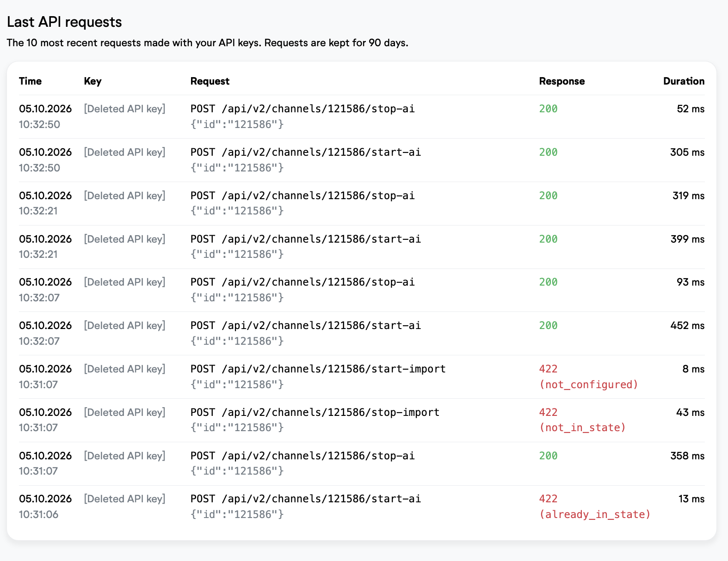
Task: Select the 8 ms duration value
Action: 694,369
